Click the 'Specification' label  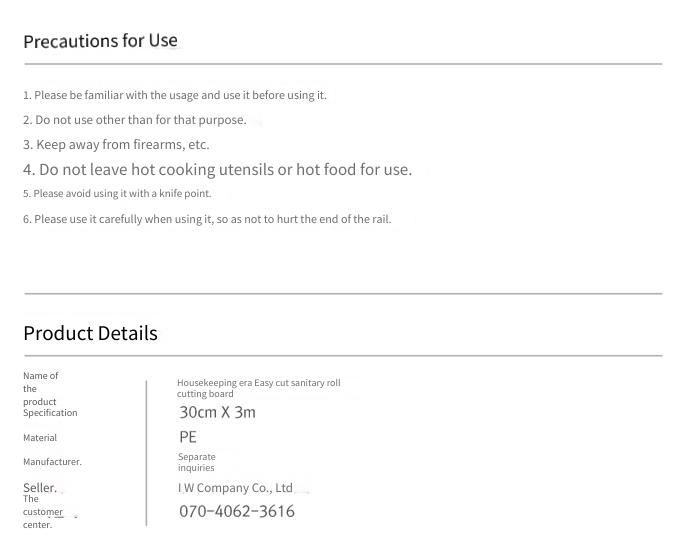click(50, 412)
